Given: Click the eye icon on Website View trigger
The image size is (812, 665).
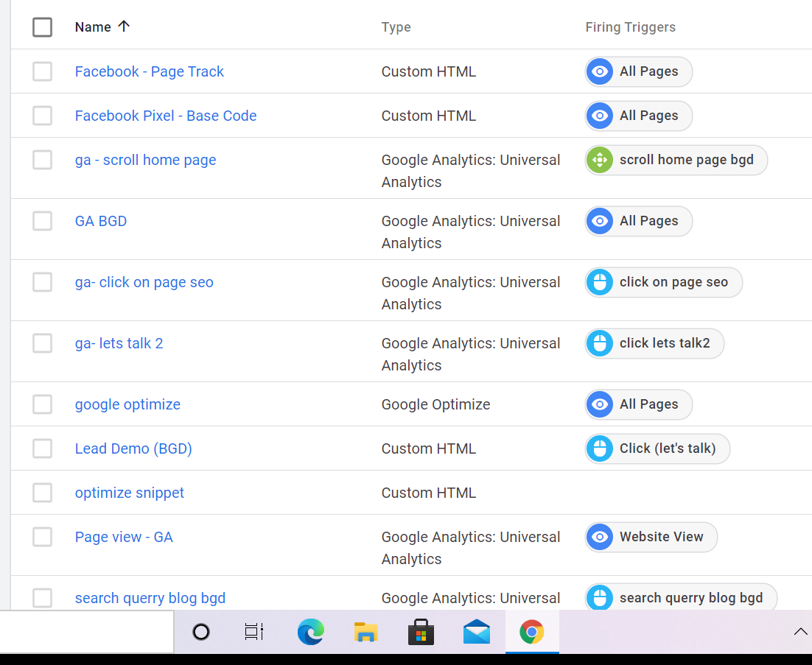Looking at the screenshot, I should (600, 537).
